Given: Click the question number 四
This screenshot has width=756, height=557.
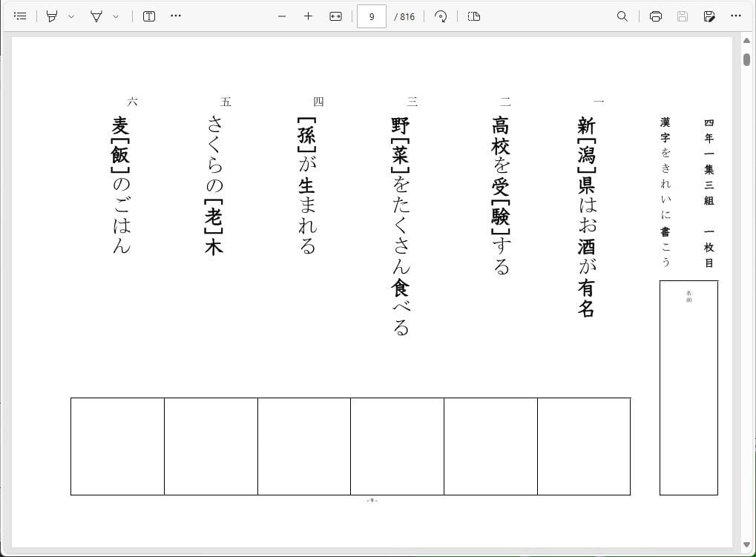Looking at the screenshot, I should tap(319, 102).
